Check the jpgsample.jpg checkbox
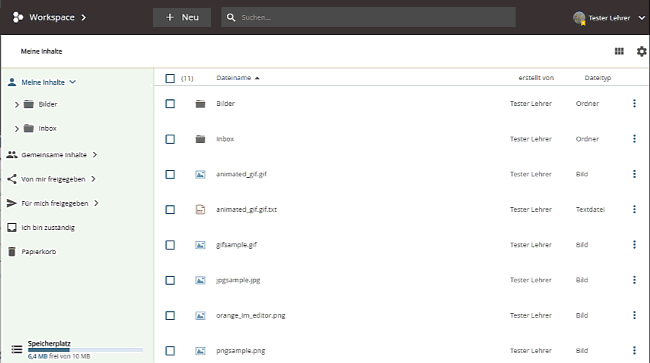The height and width of the screenshot is (363, 650). (170, 280)
